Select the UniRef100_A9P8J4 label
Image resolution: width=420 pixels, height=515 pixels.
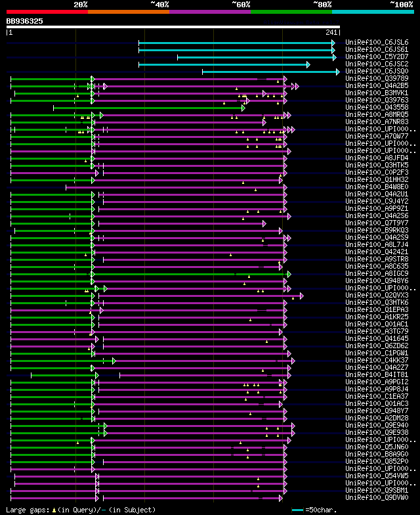[377, 389]
